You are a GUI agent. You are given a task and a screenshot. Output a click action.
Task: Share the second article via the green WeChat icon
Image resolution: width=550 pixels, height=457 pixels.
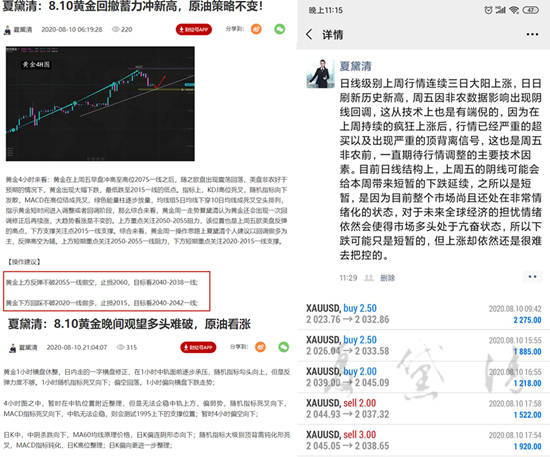click(x=284, y=347)
